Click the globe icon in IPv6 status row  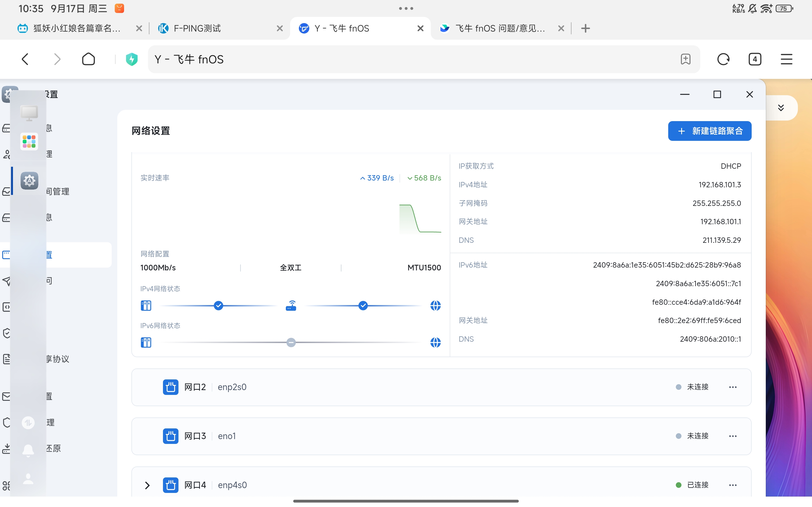435,342
